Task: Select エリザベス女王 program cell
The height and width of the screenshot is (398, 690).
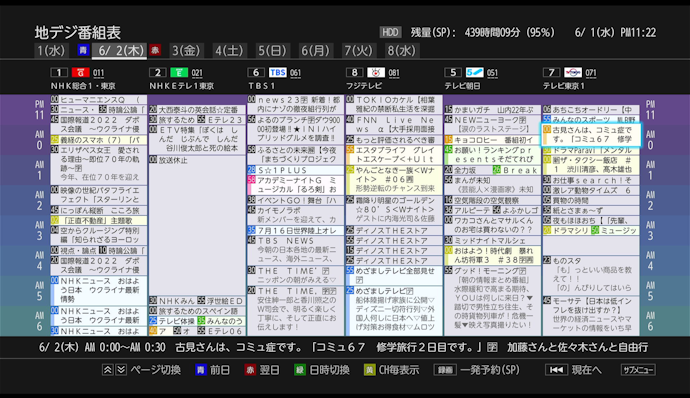Action: coord(99,164)
